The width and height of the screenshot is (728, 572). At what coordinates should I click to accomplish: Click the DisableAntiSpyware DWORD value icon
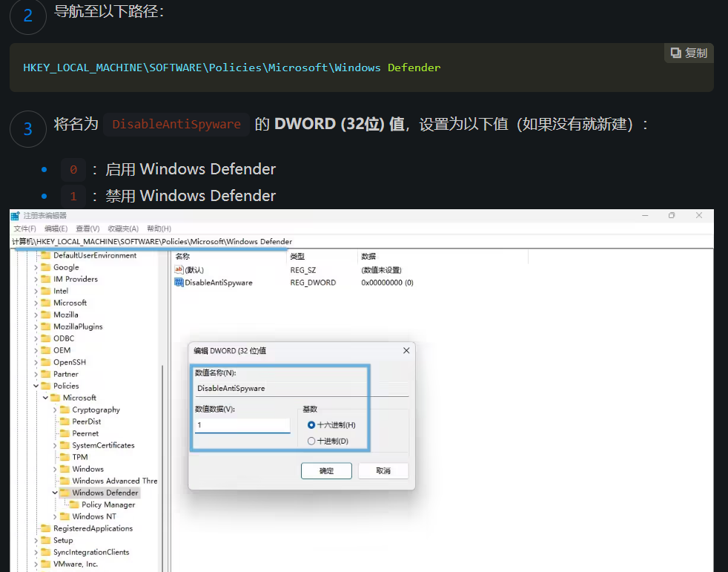point(179,283)
